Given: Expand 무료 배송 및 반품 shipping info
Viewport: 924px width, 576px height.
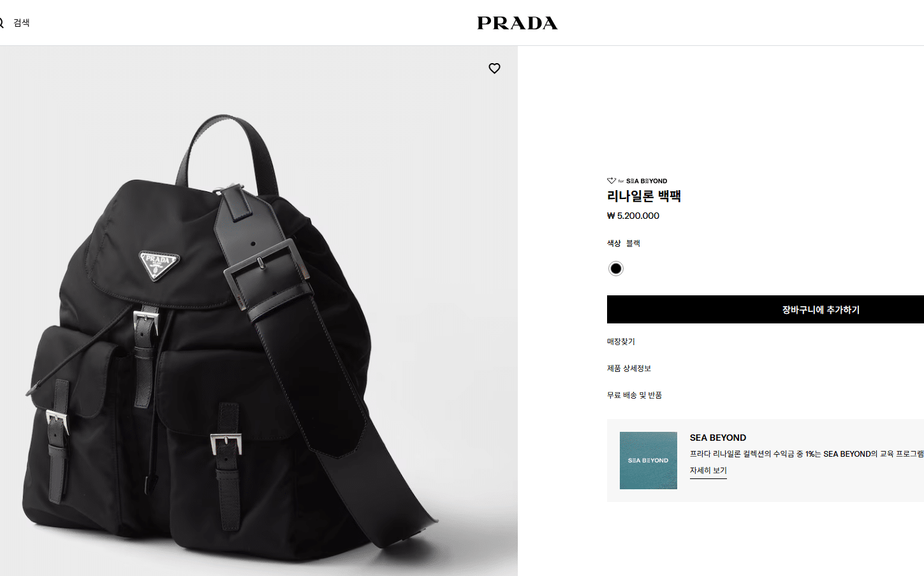Looking at the screenshot, I should tap(634, 395).
